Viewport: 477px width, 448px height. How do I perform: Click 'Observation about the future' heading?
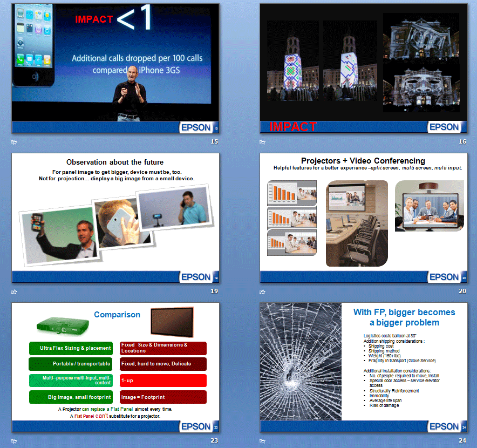pos(115,162)
